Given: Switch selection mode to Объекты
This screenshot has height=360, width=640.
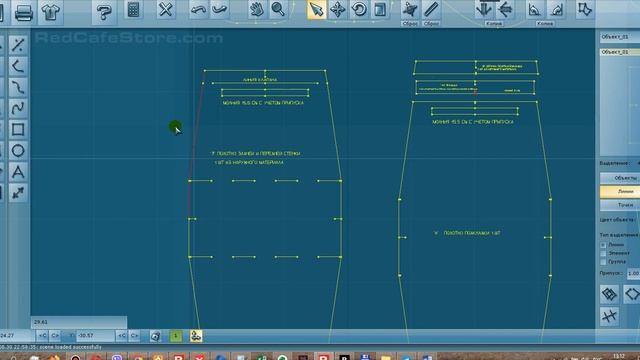Looking at the screenshot, I should pos(620,178).
